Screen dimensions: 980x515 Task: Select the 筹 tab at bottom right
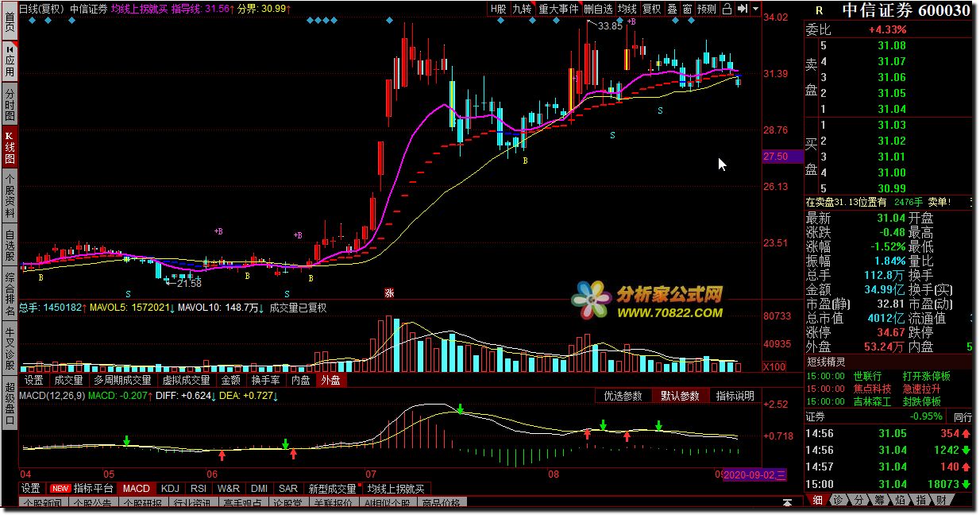pos(879,500)
